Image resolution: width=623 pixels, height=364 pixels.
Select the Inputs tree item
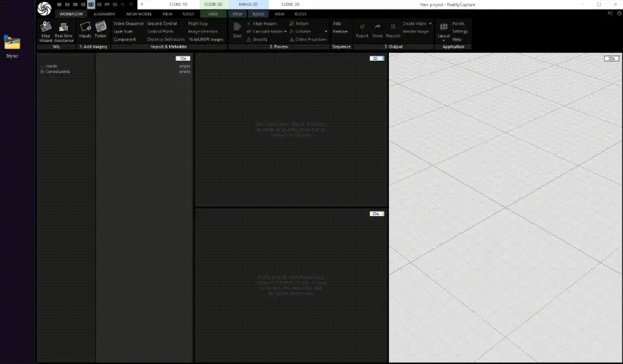[x=51, y=66]
